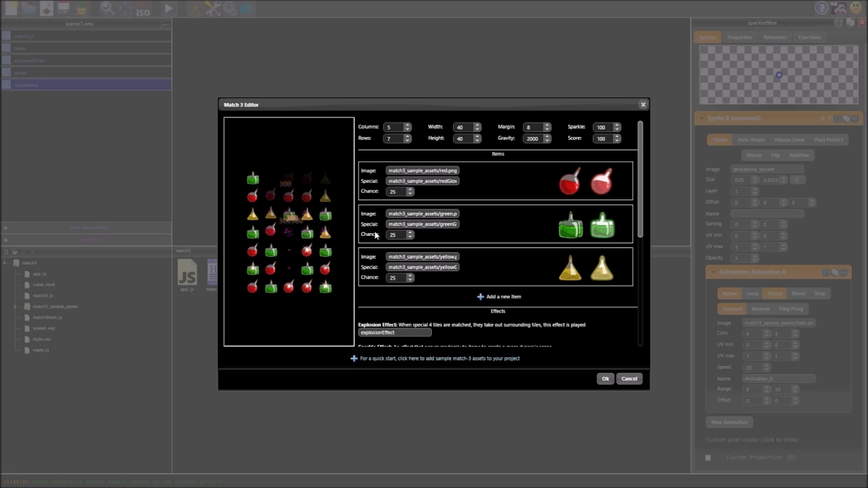Adjust the Rows stepper arrows
868x488 pixels.
(407, 138)
